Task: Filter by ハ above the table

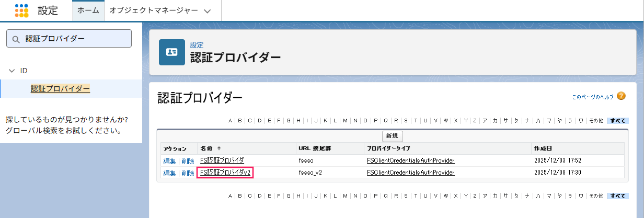Action: [538, 121]
